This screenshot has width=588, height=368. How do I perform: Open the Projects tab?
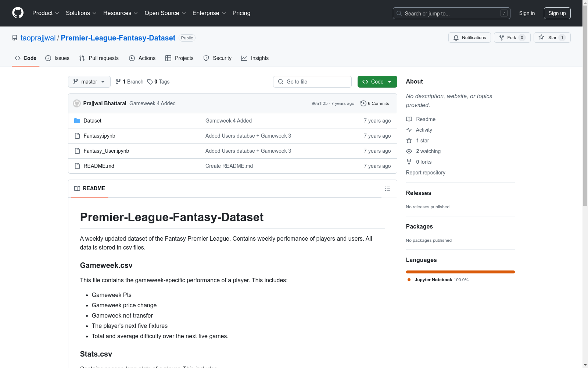pyautogui.click(x=179, y=58)
